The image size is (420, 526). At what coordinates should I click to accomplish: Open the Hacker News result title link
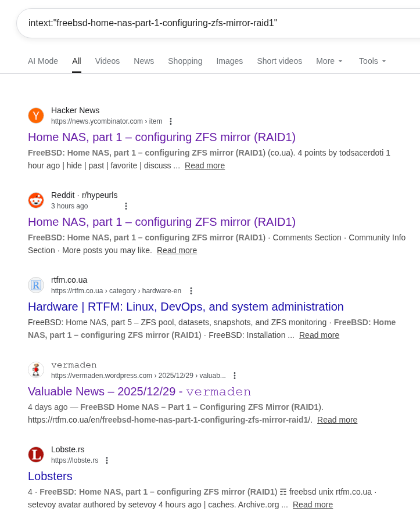pos(161,137)
